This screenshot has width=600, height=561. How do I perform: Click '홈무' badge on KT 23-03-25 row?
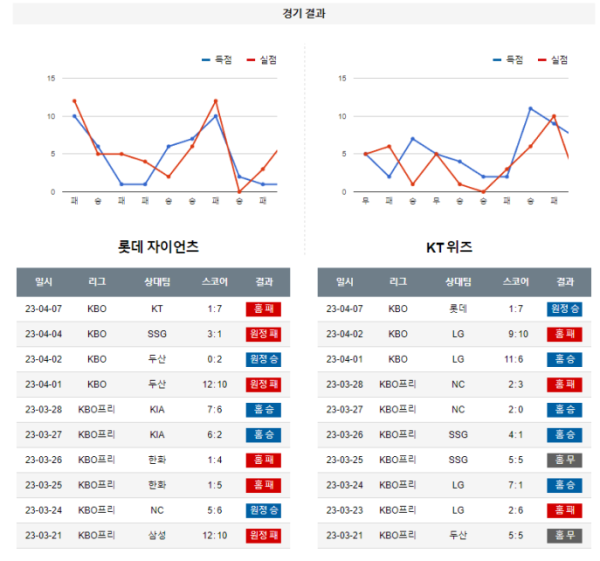[564, 460]
